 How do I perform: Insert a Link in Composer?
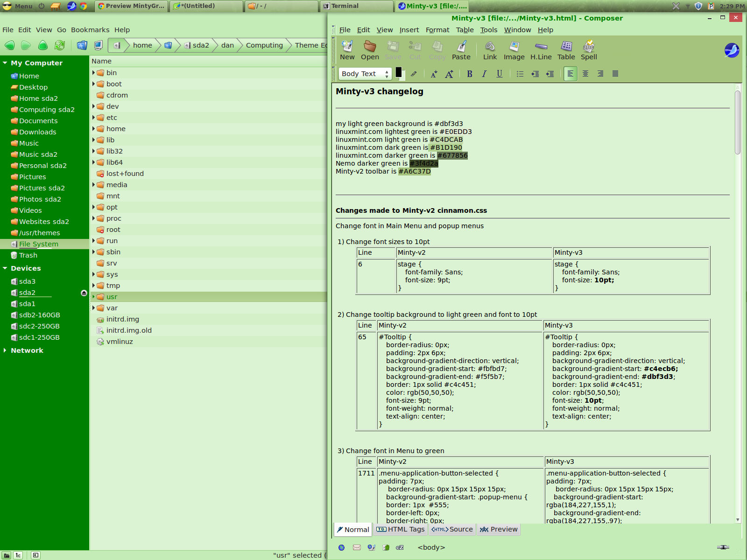pos(490,50)
